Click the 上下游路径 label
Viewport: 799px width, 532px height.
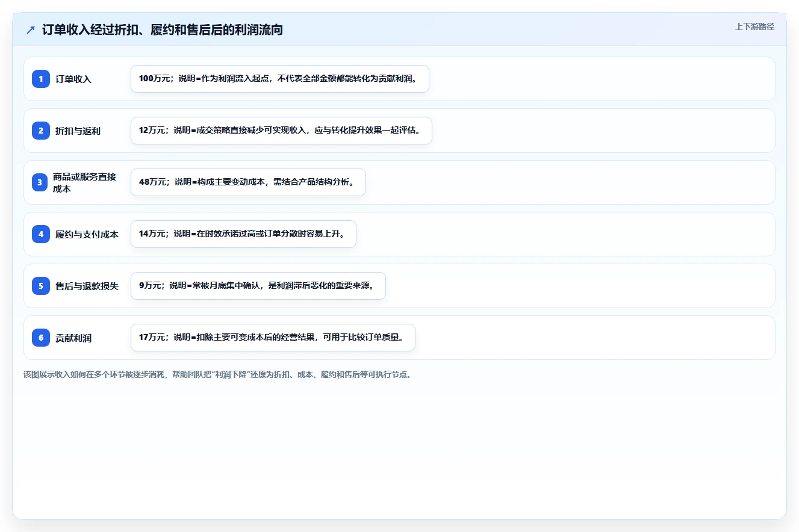754,26
